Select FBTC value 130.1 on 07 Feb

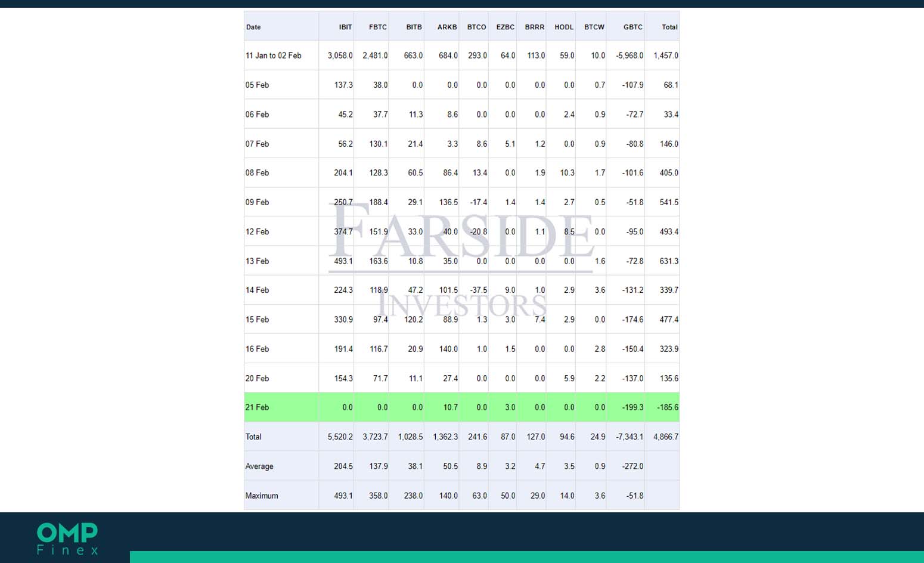click(x=379, y=144)
